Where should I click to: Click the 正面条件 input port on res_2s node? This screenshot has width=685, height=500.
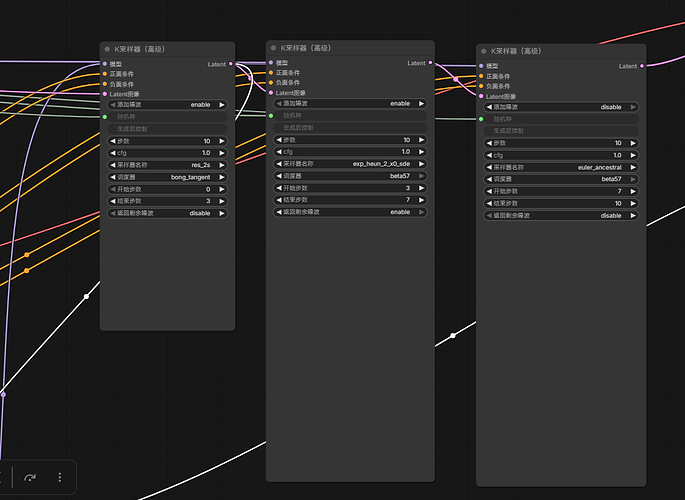(105, 74)
